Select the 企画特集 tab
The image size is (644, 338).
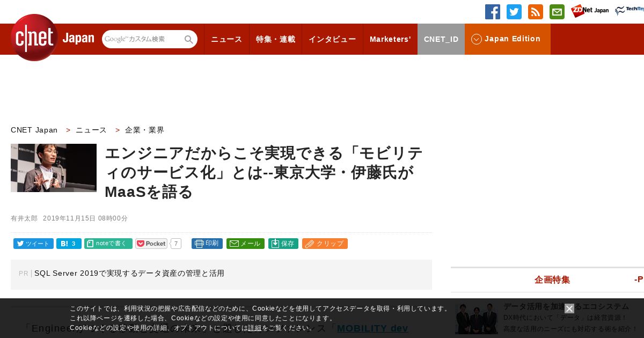[x=552, y=280]
